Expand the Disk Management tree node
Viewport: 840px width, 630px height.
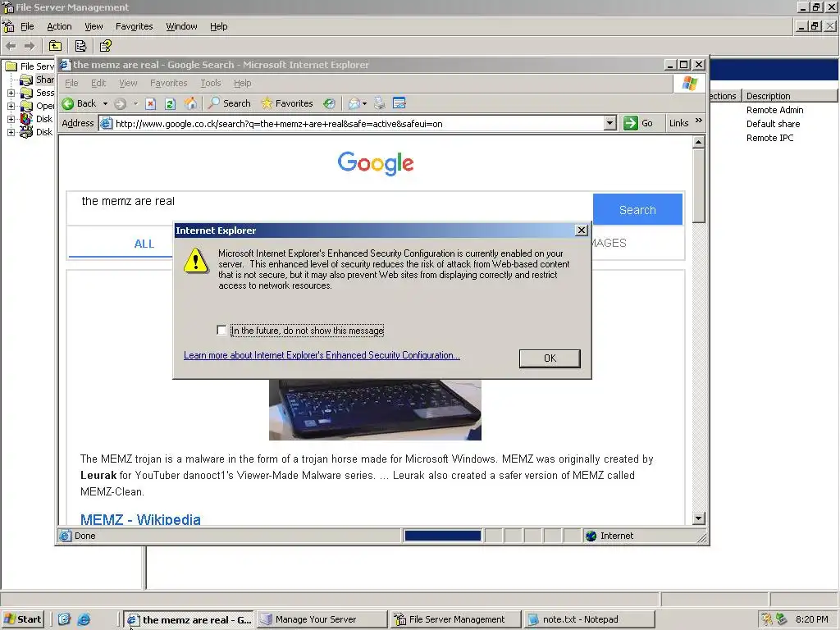[x=11, y=132]
